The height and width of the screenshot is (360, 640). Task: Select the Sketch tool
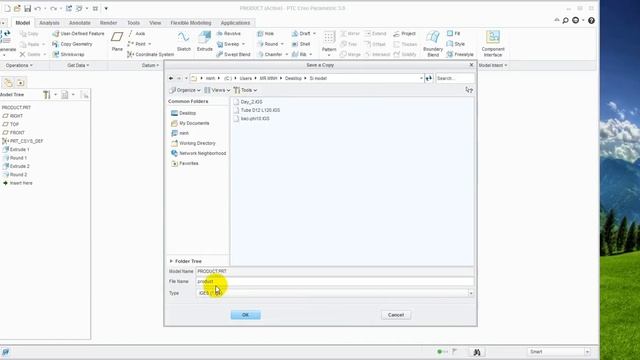[x=184, y=41]
